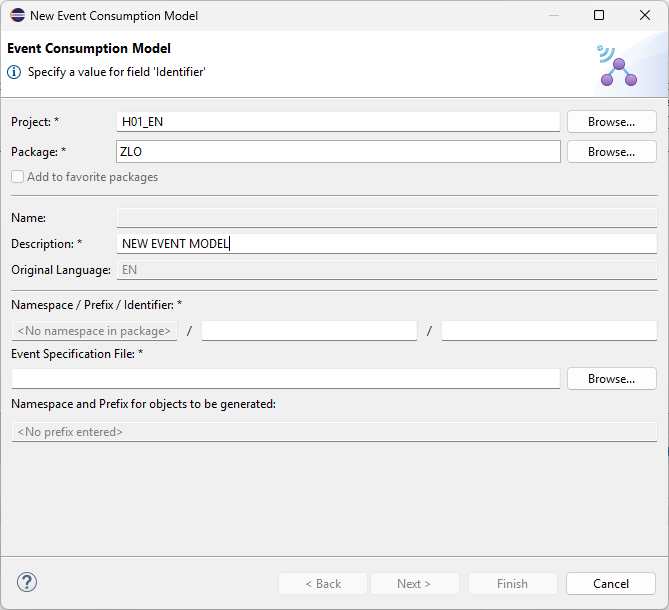Click the < Back button

323,584
